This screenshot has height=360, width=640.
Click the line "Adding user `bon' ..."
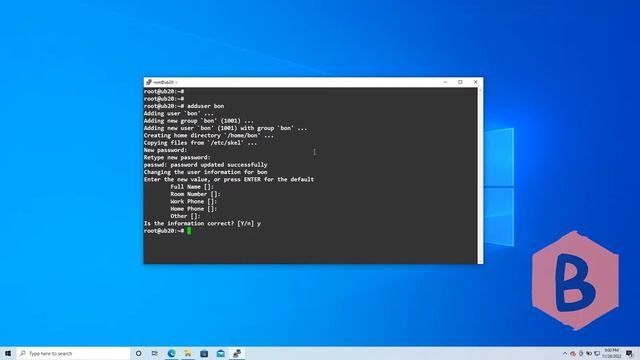(178, 113)
